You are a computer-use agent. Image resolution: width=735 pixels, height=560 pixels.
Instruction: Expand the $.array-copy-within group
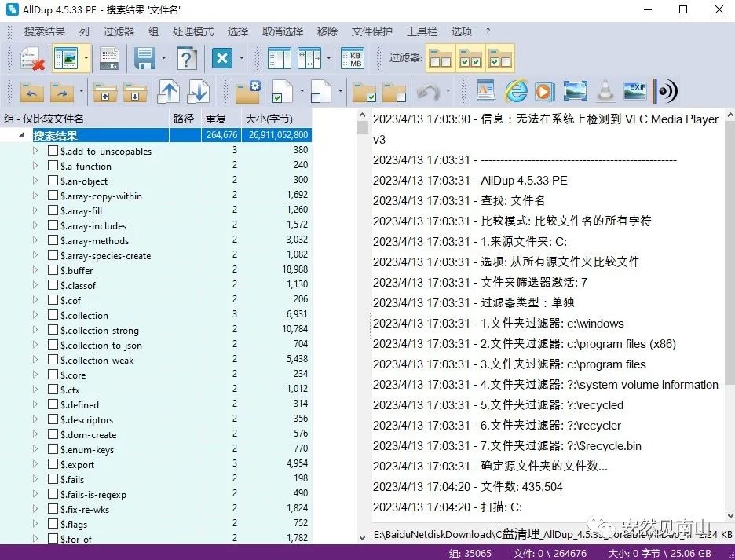pyautogui.click(x=35, y=195)
